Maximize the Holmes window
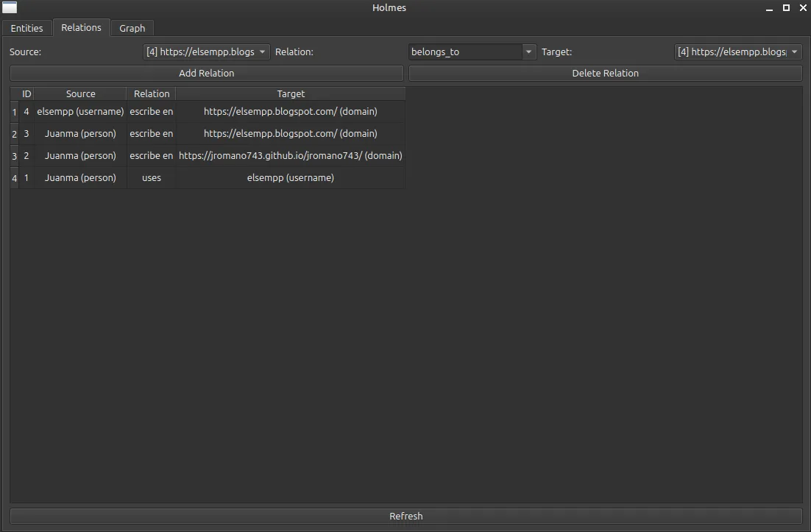811x532 pixels. coord(786,8)
